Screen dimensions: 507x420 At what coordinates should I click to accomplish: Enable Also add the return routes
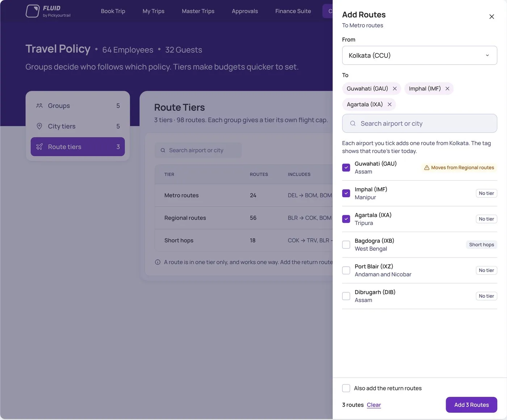tap(346, 388)
